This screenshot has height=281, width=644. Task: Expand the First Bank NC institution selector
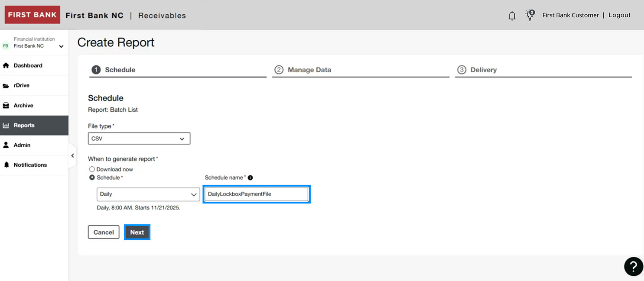pos(60,45)
